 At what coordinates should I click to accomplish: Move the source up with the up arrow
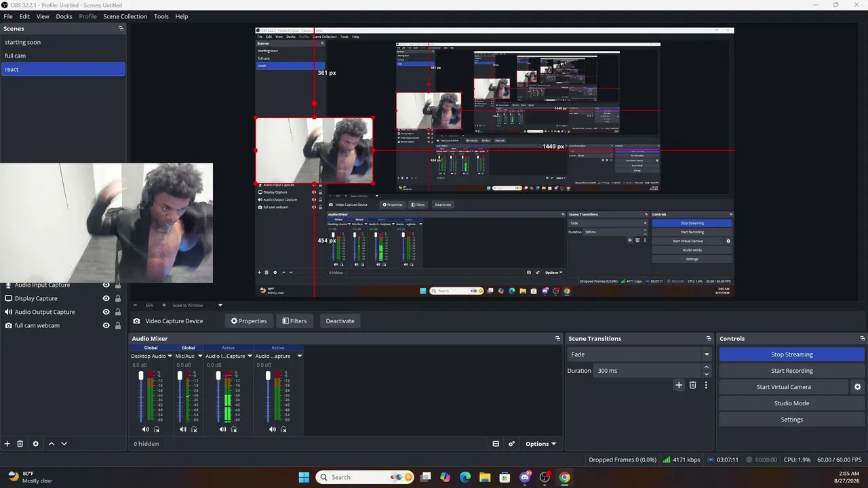51,444
